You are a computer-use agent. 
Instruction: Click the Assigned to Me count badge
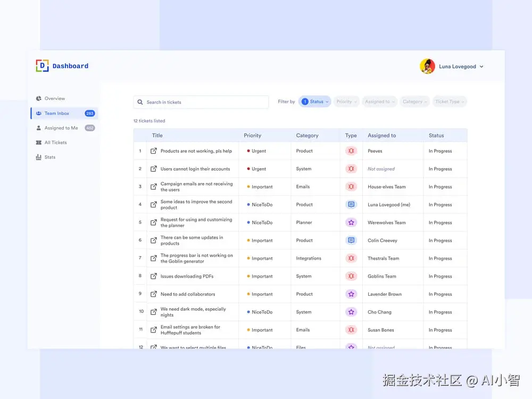(x=89, y=128)
